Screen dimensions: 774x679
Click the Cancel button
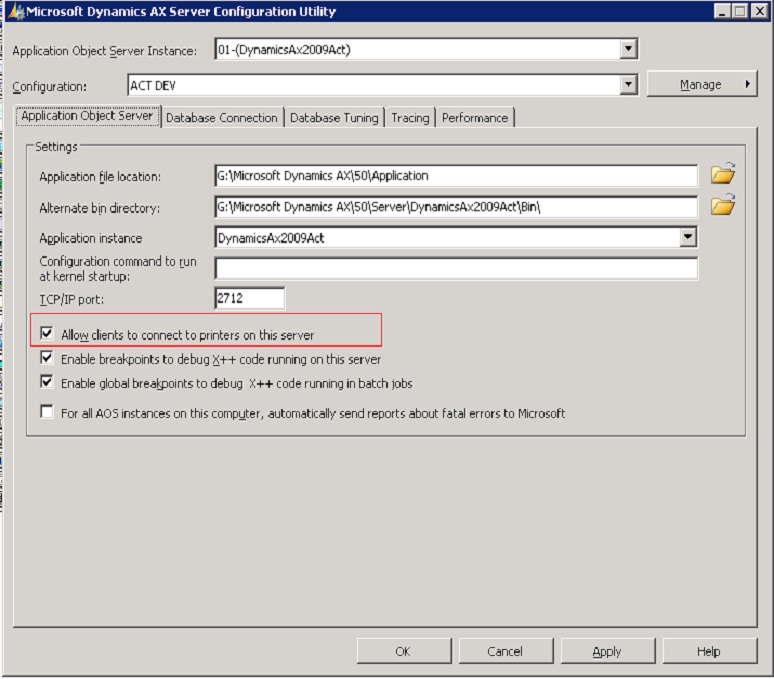coord(505,651)
